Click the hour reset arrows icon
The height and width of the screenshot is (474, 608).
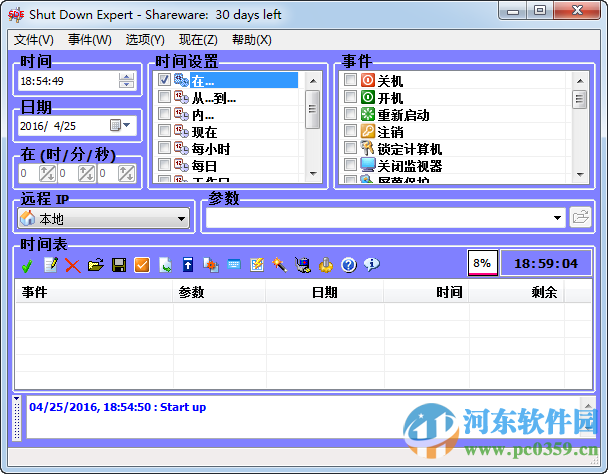pos(47,173)
